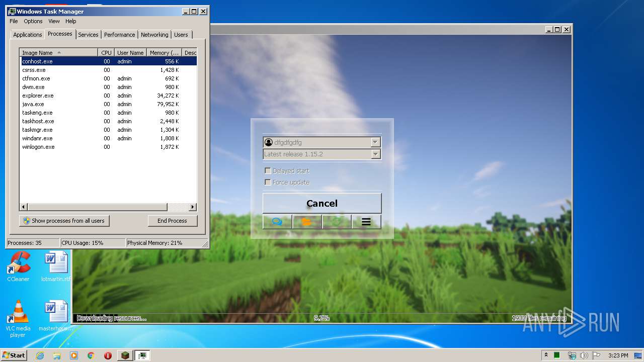
Task: Open masterhous document on the desktop
Action: tap(56, 316)
